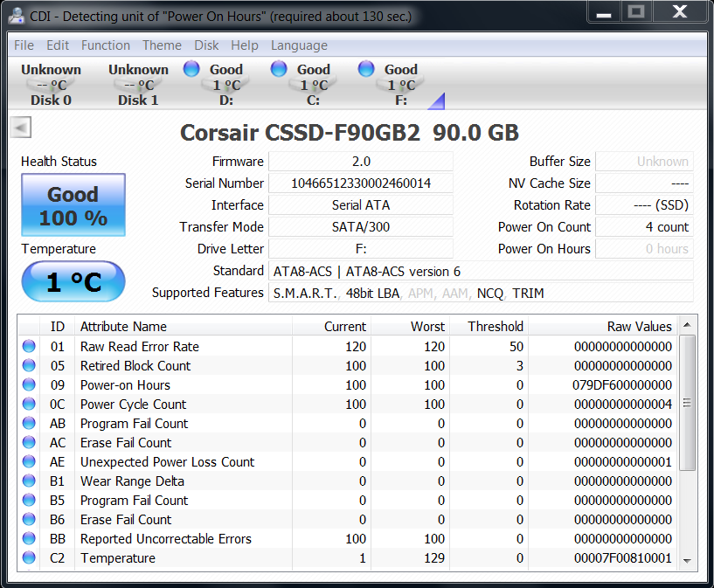Open the Language menu
The image size is (714, 588).
tap(299, 45)
